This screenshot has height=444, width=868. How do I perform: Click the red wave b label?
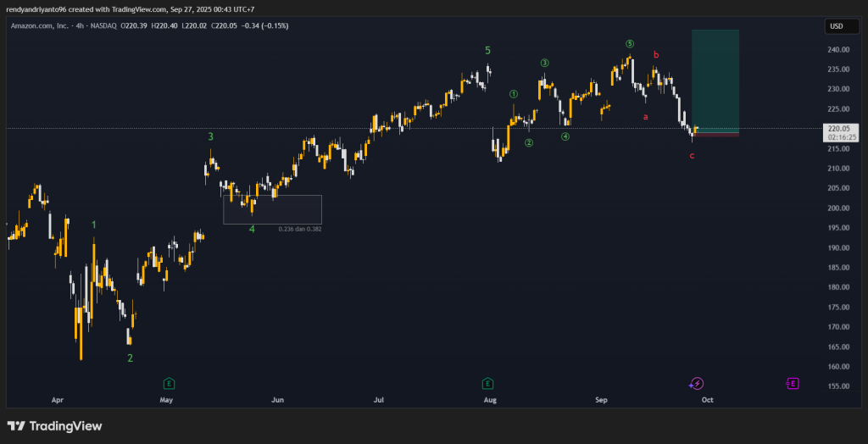pos(655,55)
